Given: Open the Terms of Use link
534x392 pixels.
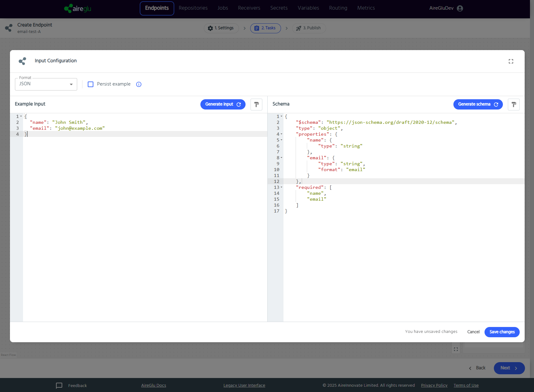Looking at the screenshot, I should [x=466, y=385].
